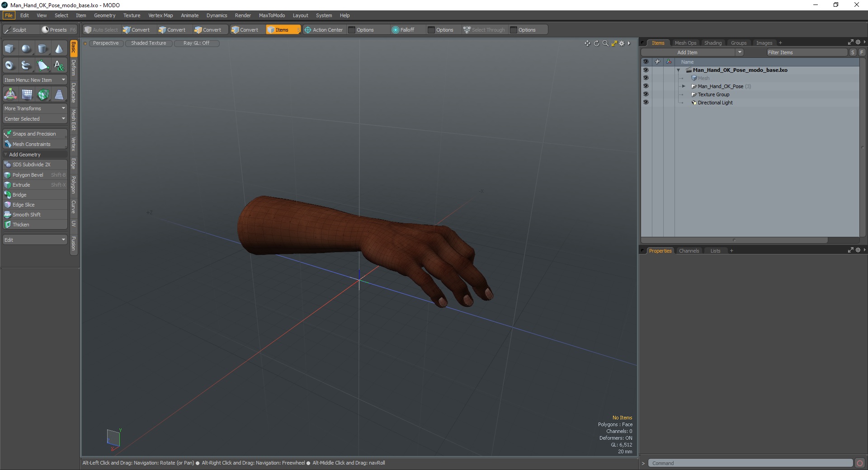
Task: Click the viewport maximize arrows icon
Action: click(x=614, y=43)
